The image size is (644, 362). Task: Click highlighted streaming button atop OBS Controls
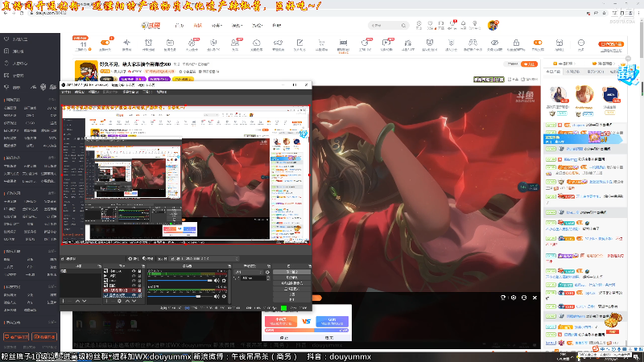click(x=292, y=272)
